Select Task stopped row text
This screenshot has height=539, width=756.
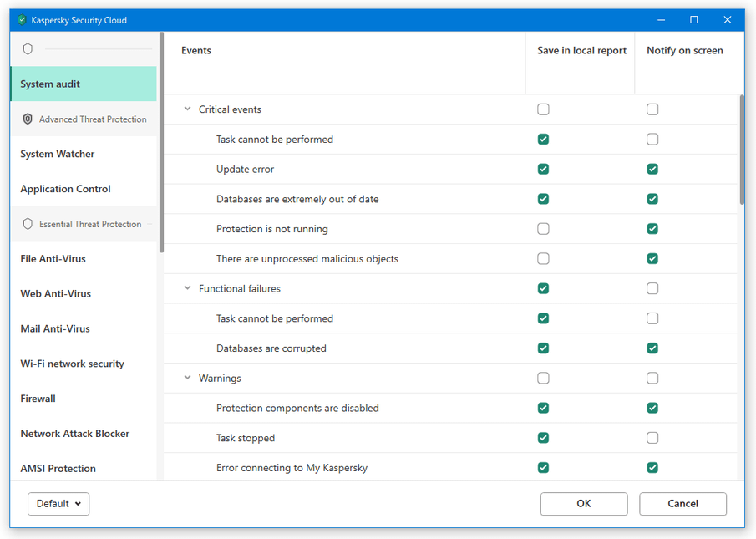tap(246, 438)
